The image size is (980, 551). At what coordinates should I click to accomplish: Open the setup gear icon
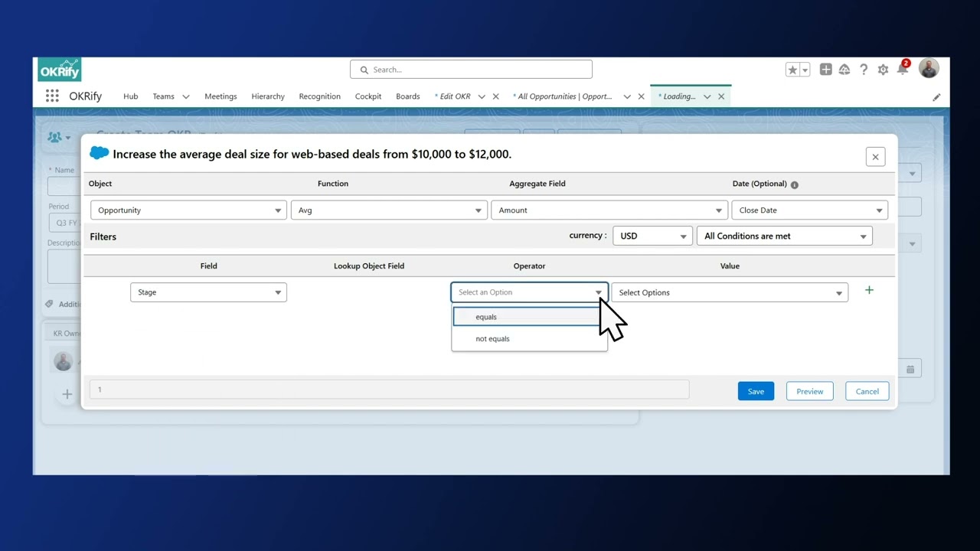click(883, 70)
